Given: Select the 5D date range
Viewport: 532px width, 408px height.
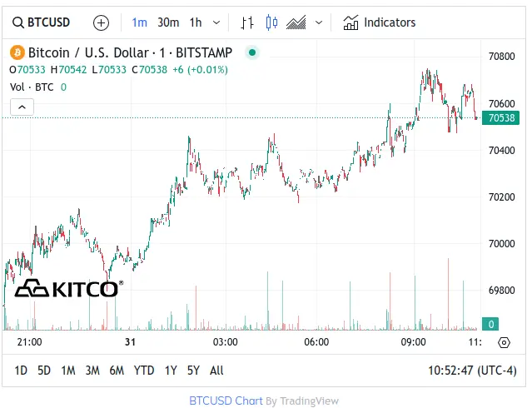Looking at the screenshot, I should [44, 371].
